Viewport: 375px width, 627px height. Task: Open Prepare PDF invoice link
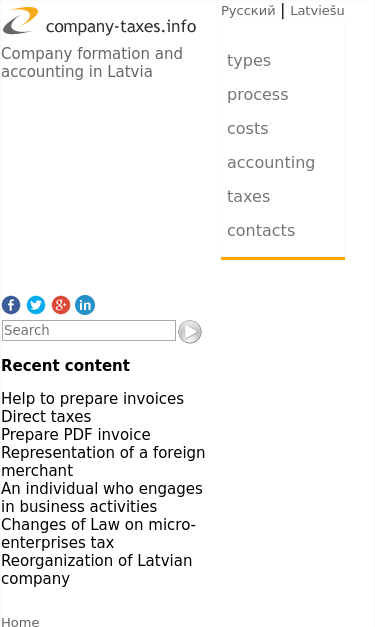pos(76,435)
